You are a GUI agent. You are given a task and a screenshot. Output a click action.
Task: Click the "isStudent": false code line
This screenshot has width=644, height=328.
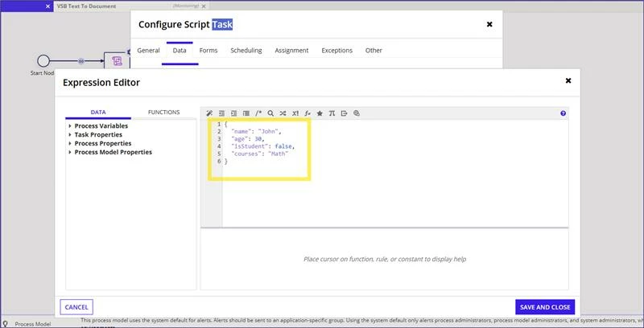(263, 146)
